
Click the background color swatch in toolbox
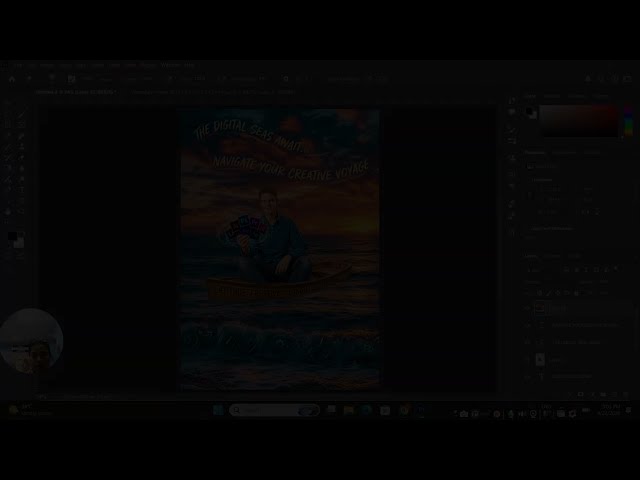click(20, 244)
